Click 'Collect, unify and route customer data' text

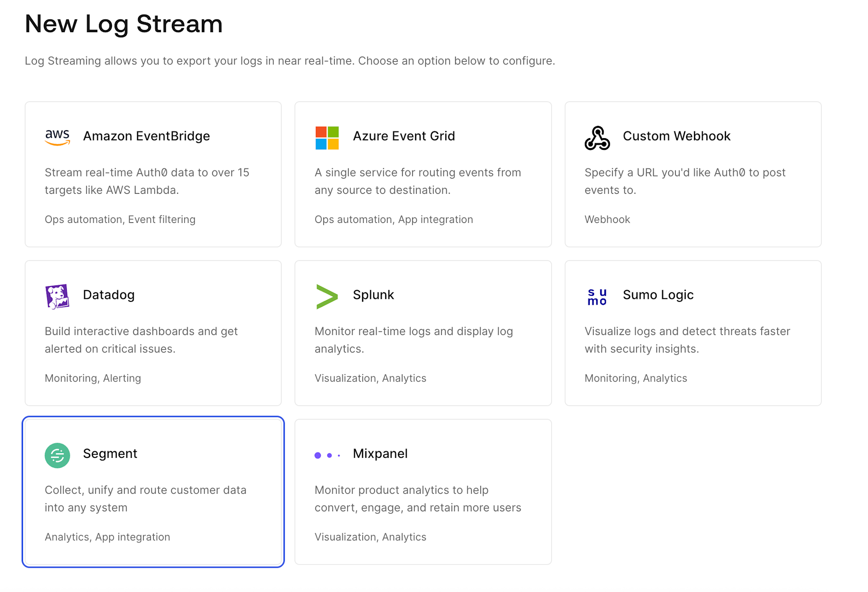(x=145, y=499)
